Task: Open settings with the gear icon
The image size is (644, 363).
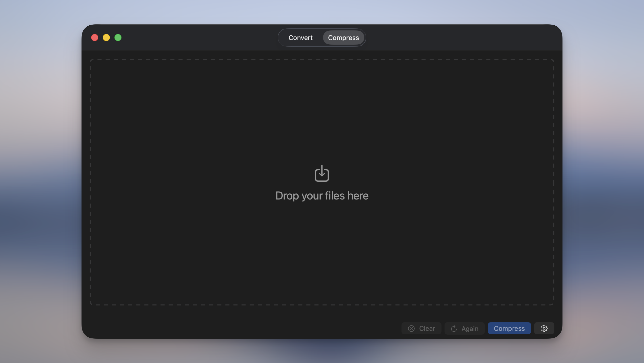Action: 544,328
